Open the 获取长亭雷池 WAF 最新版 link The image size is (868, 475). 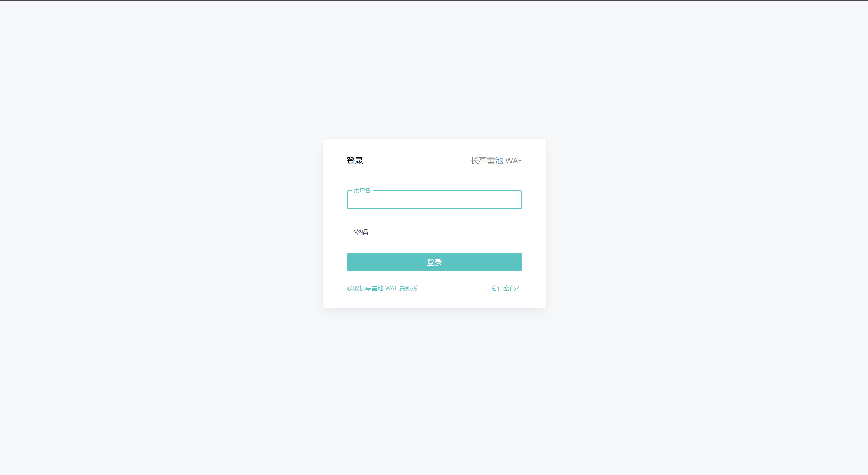coord(382,288)
